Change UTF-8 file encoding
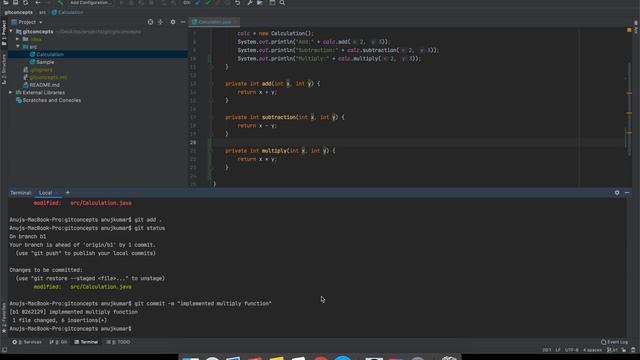The width and height of the screenshot is (640, 360). coord(571,350)
